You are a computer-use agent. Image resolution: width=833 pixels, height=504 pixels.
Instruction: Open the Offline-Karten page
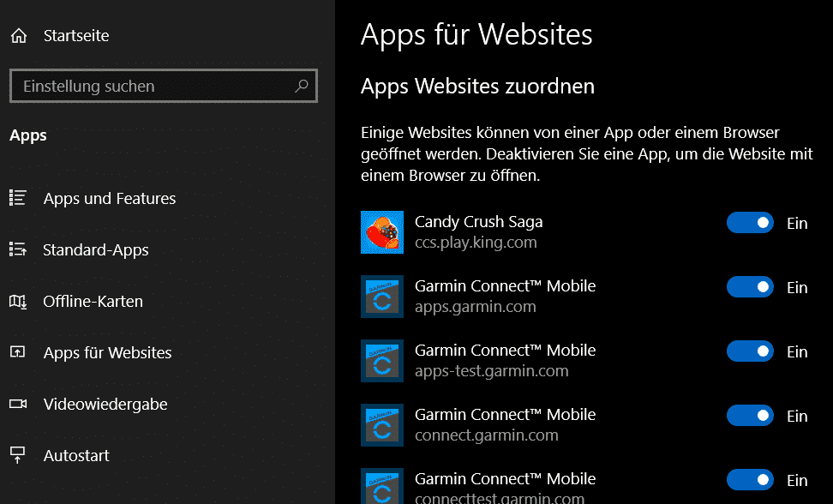click(93, 302)
